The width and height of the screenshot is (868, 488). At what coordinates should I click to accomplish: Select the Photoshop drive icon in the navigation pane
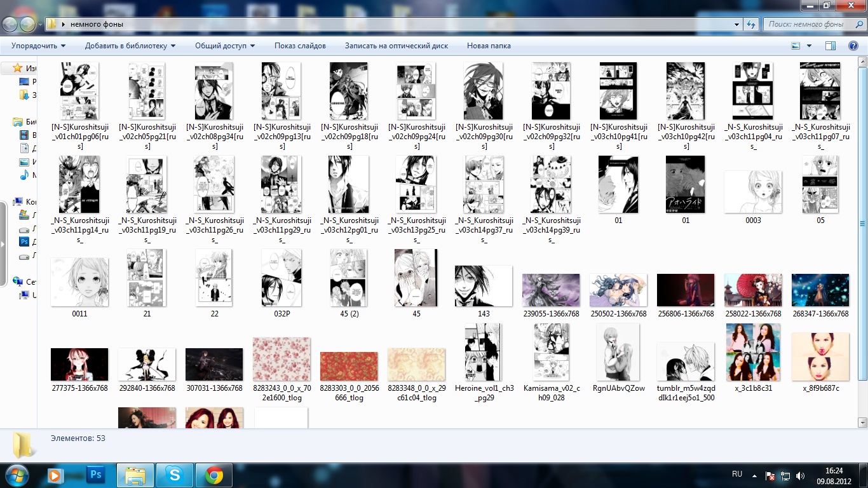click(24, 241)
